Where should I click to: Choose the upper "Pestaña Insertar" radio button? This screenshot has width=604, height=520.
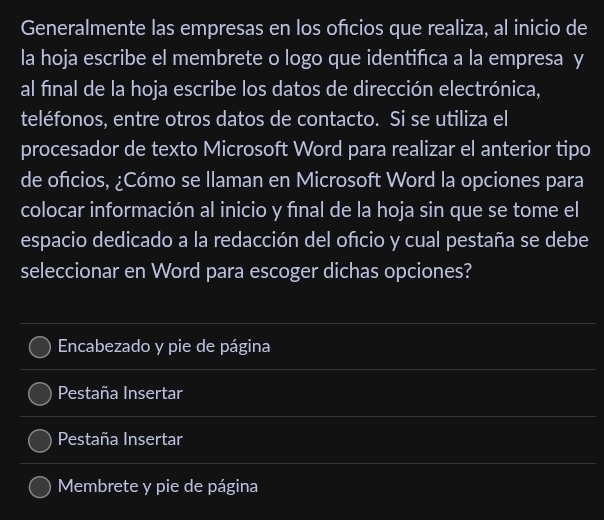pyautogui.click(x=40, y=394)
